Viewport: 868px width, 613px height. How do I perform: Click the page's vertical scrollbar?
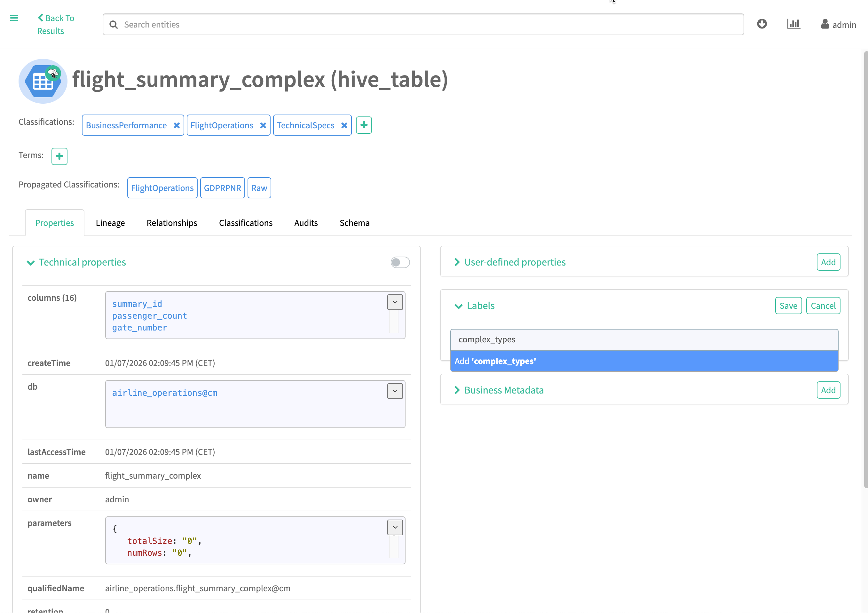pos(865,265)
